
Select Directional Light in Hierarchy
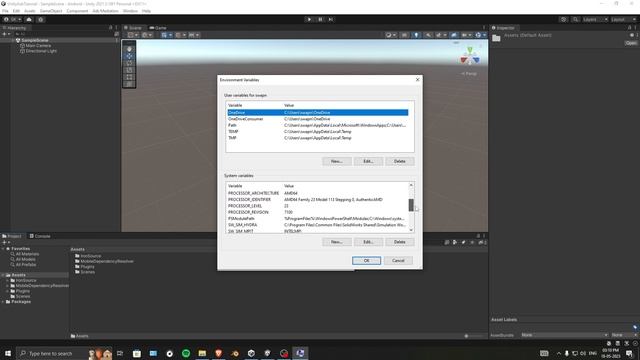(x=41, y=51)
